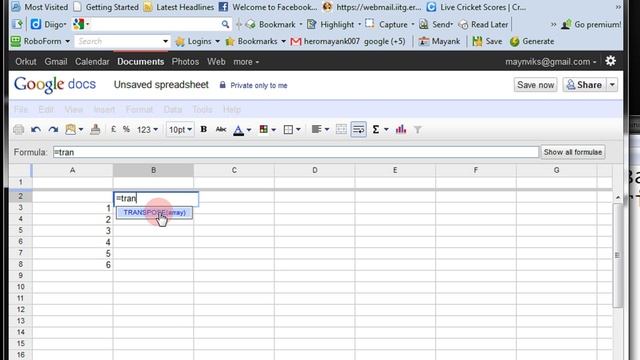Open the Format menu
The height and width of the screenshot is (360, 640).
click(x=139, y=109)
